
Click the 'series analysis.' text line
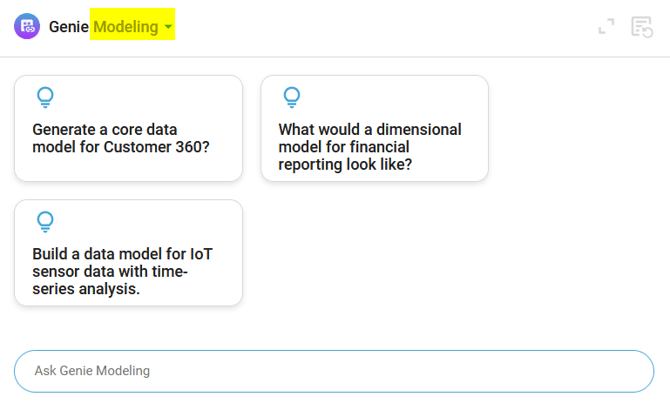[86, 290]
